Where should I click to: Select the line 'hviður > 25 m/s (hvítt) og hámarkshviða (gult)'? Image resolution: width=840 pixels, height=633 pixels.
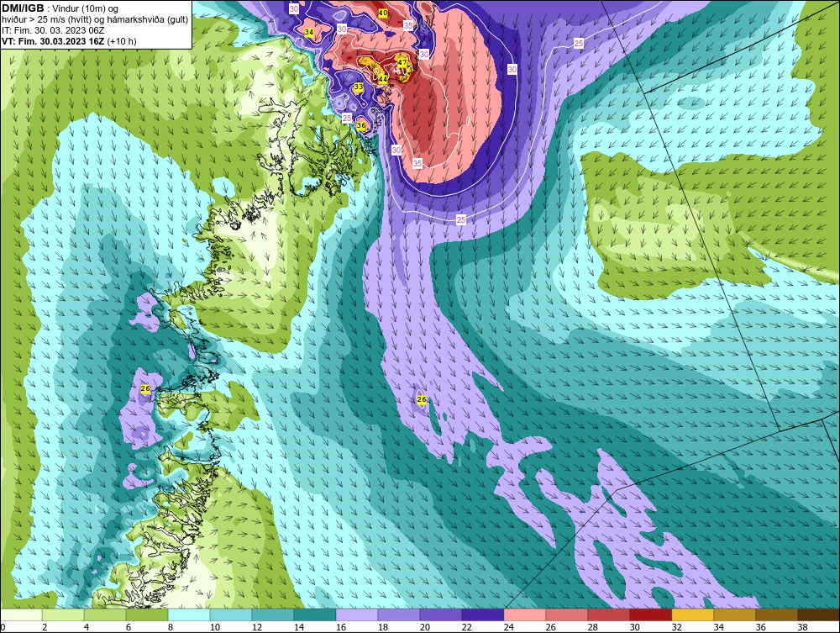tap(95, 19)
